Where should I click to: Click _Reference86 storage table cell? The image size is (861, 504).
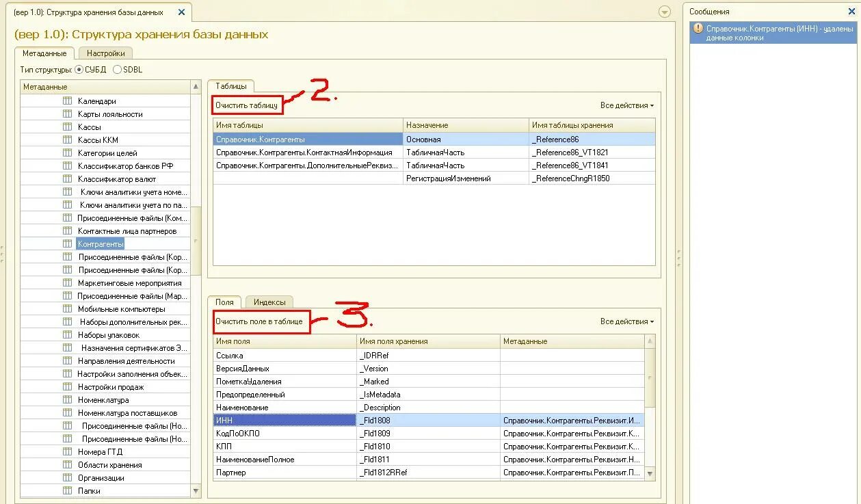tap(592, 139)
